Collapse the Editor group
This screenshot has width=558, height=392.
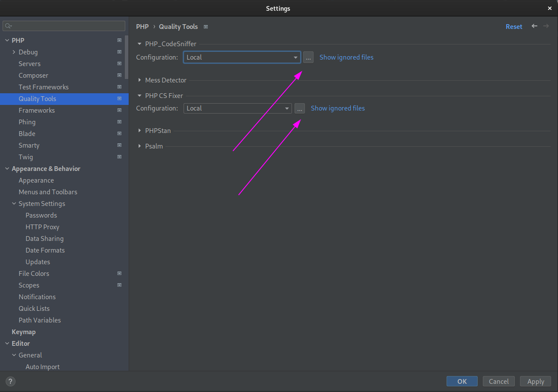[7, 343]
